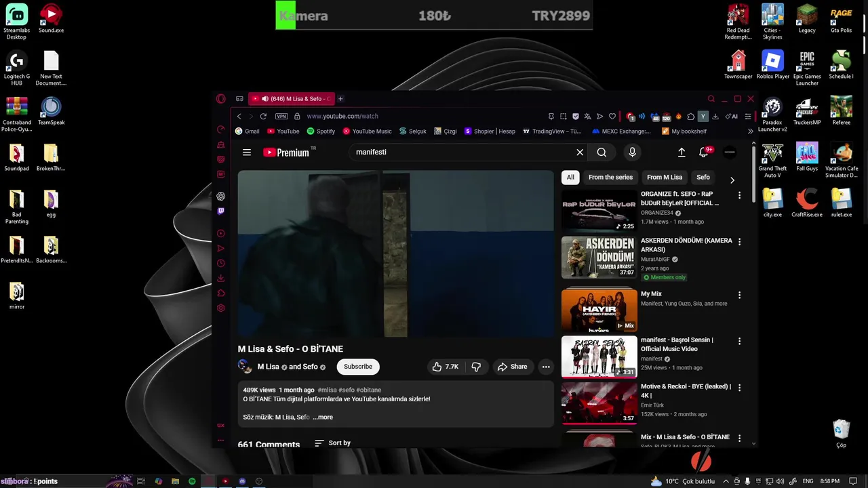Screen dimensions: 868x488
Task: Open options for ASKERDEN DÖNDÜM video
Action: pos(739,241)
